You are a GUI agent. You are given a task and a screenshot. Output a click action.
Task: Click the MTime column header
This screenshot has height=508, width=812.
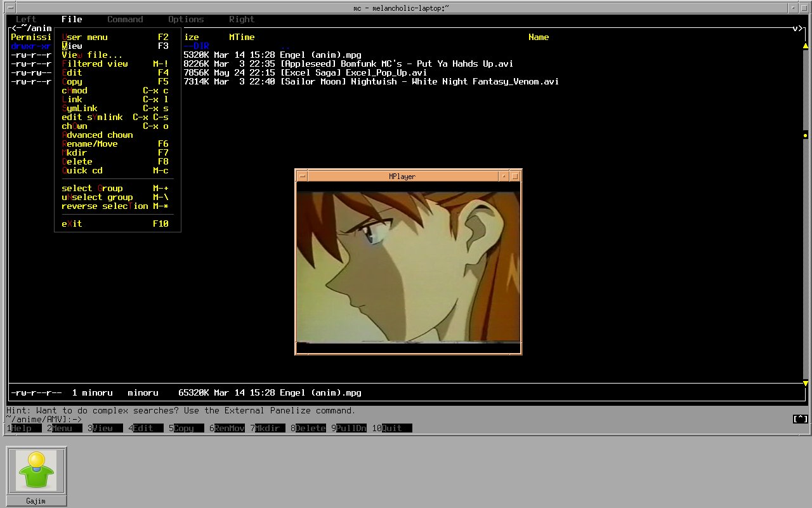[x=242, y=37]
